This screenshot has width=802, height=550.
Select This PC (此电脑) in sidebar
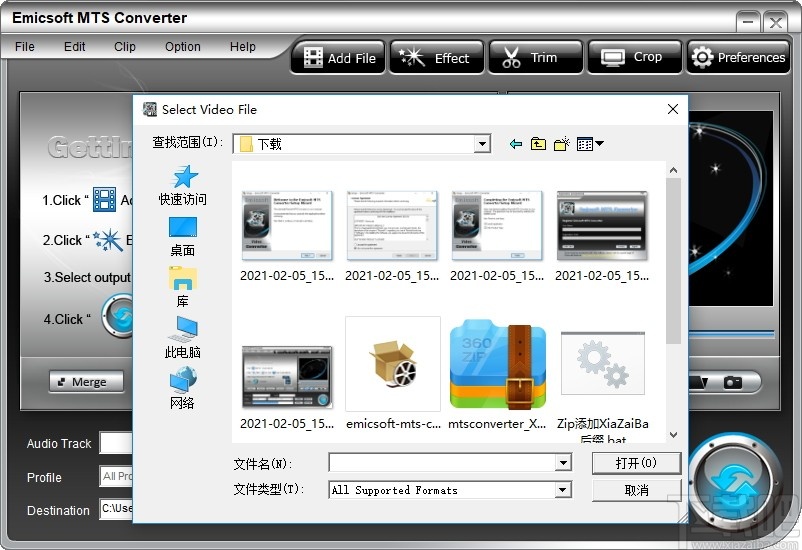click(183, 338)
